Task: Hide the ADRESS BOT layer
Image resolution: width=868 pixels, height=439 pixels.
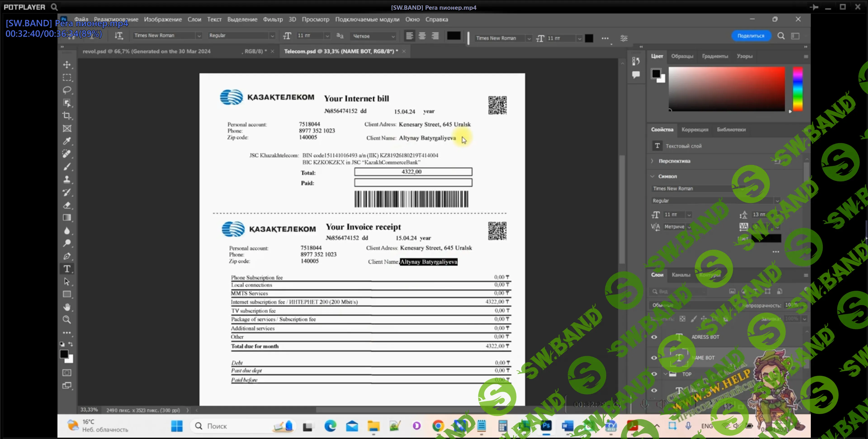Action: pos(654,337)
